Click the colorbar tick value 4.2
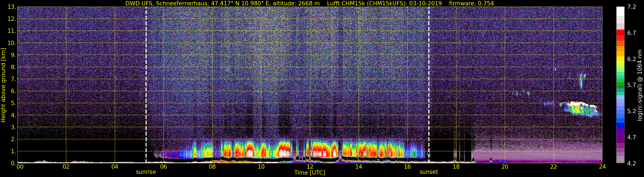Screen dimensions: 644x177 (x=632, y=163)
